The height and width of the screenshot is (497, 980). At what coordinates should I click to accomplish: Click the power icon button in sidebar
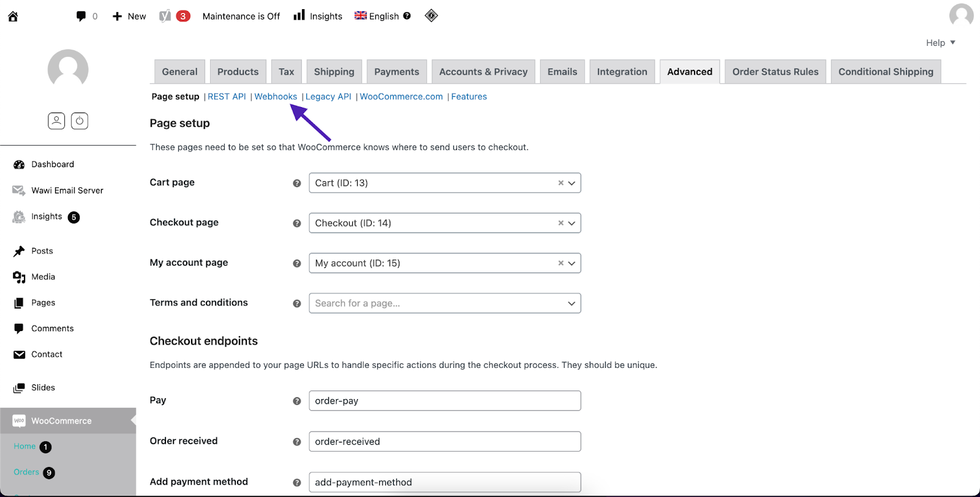coord(80,121)
